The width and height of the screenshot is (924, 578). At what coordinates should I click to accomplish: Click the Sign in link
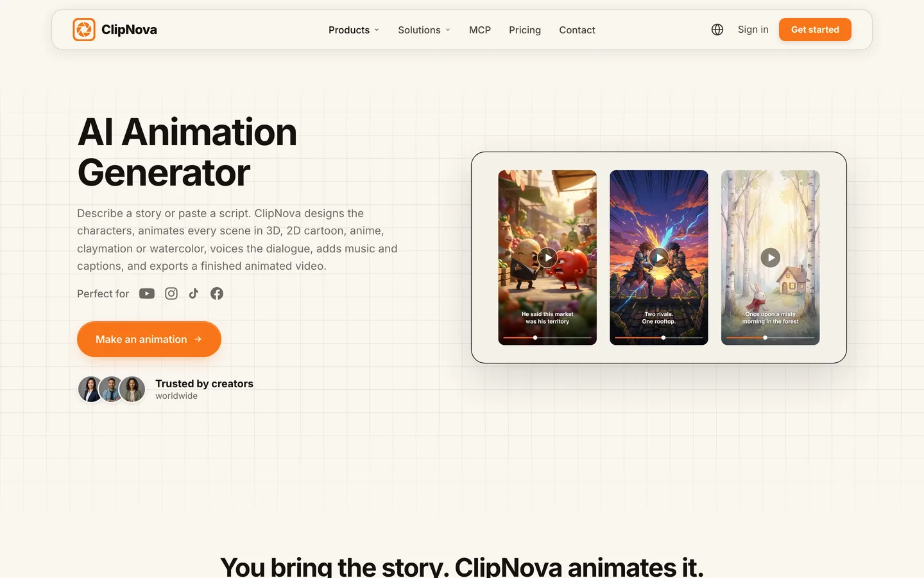(x=753, y=30)
